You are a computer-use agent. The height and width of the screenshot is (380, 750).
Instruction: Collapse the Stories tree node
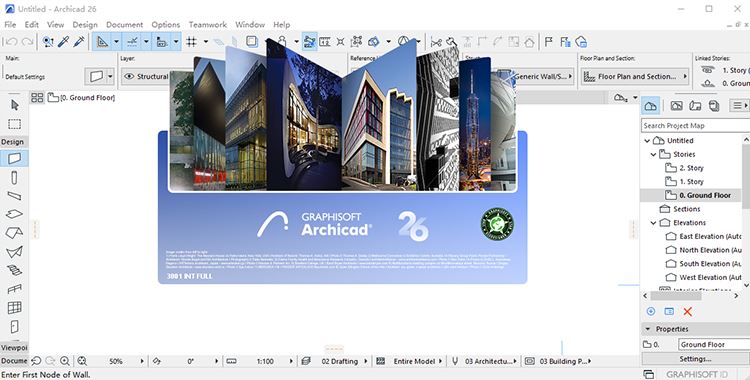(653, 155)
